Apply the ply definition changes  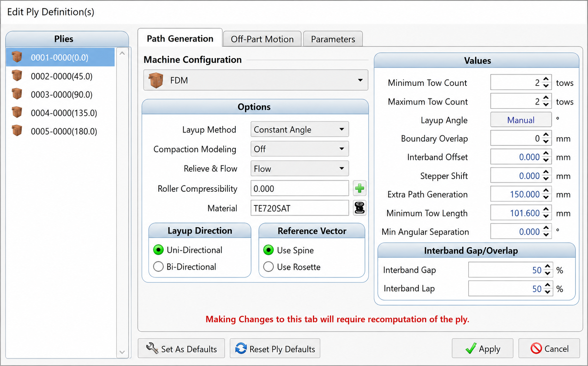tap(483, 349)
